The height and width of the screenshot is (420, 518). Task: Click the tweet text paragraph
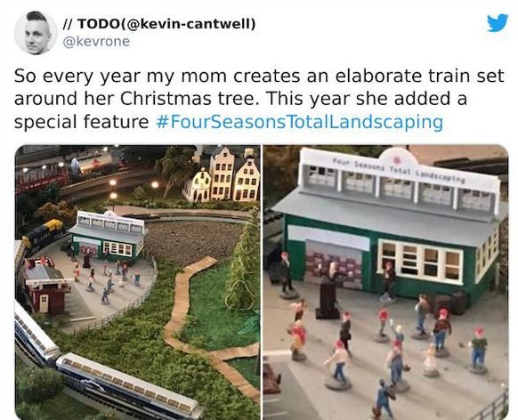click(x=259, y=99)
